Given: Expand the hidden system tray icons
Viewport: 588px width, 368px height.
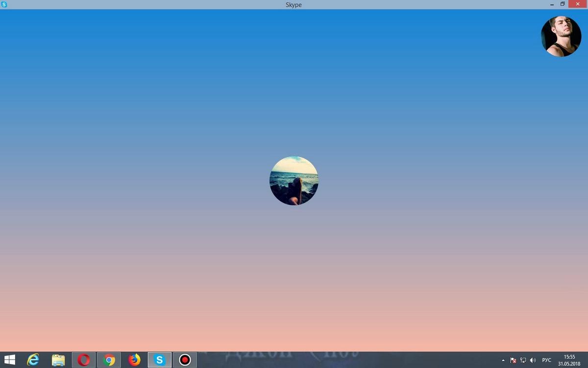Looking at the screenshot, I should (503, 360).
